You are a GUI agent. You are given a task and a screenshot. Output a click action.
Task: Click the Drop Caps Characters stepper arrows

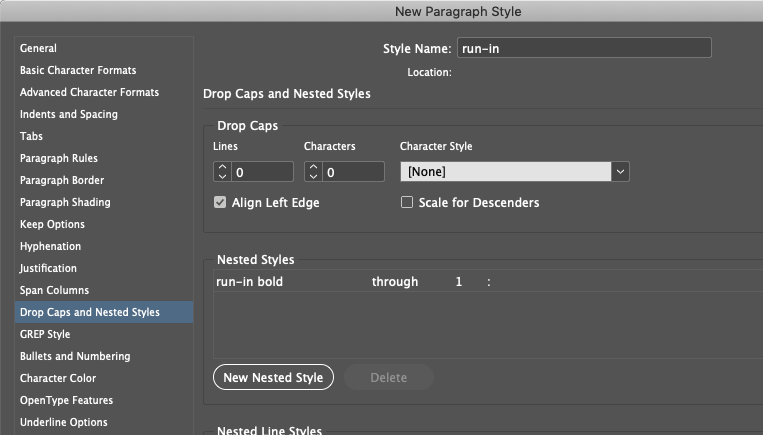[x=313, y=172]
